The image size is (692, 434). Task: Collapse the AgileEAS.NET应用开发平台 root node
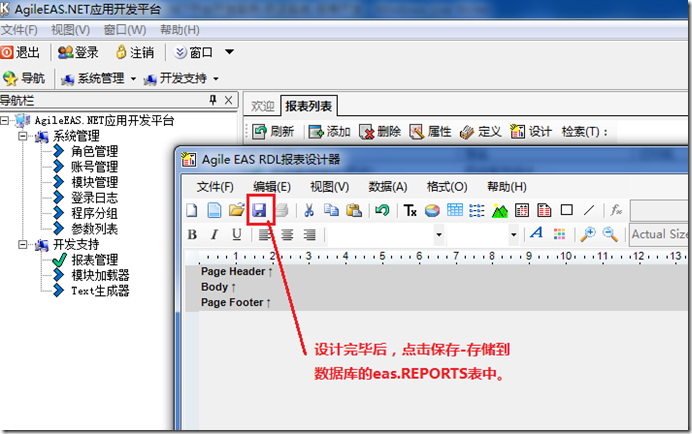tap(5, 120)
